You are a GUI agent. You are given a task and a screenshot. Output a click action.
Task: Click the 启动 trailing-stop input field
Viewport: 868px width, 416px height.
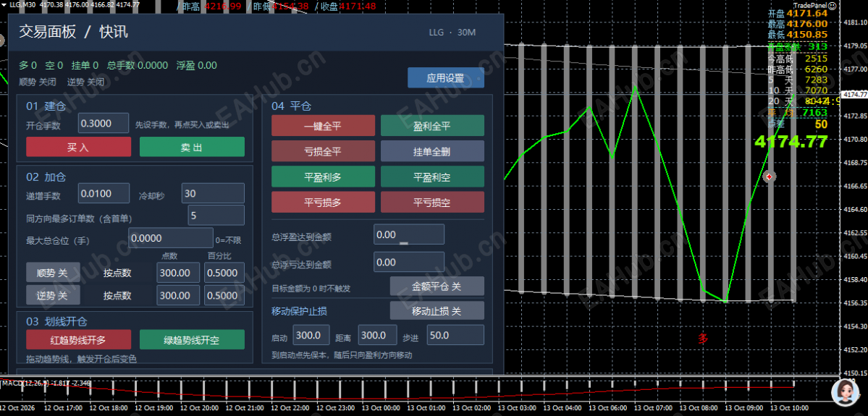pyautogui.click(x=311, y=335)
